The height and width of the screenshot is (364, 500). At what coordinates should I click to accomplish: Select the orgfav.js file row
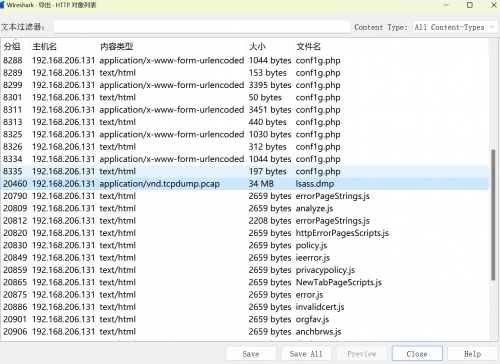tap(245, 319)
